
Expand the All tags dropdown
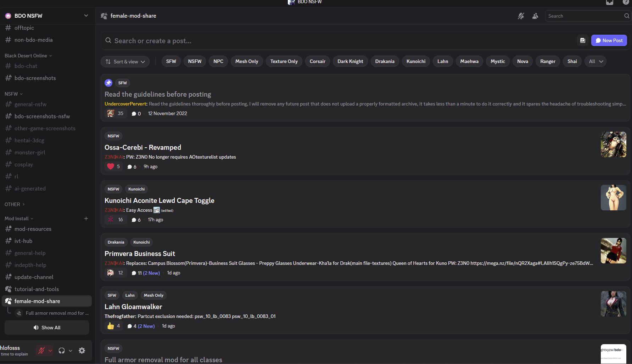(x=595, y=61)
